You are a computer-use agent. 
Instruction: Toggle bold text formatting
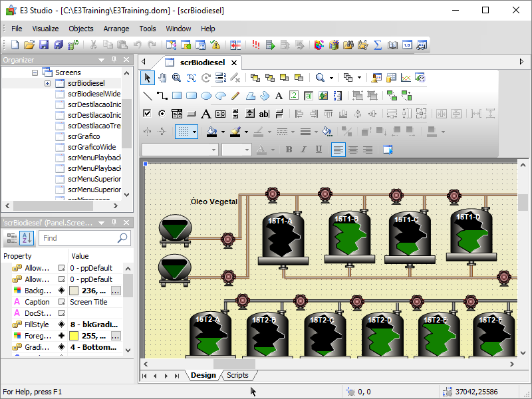[x=289, y=150]
